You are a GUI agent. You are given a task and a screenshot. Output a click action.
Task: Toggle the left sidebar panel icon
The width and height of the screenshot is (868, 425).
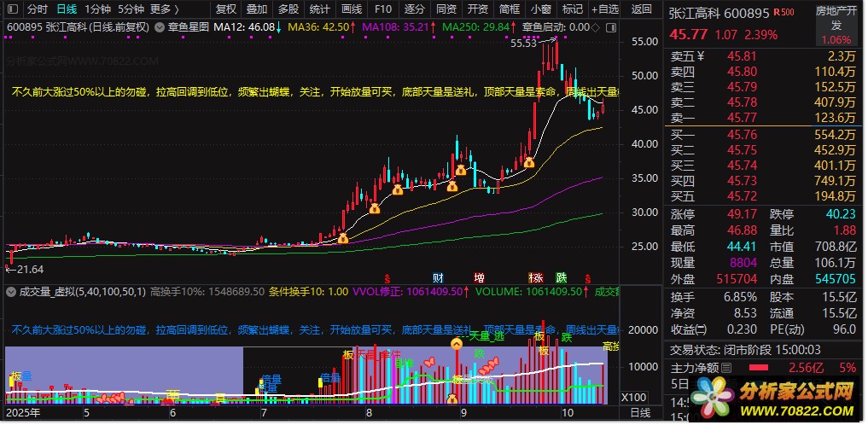(12, 9)
